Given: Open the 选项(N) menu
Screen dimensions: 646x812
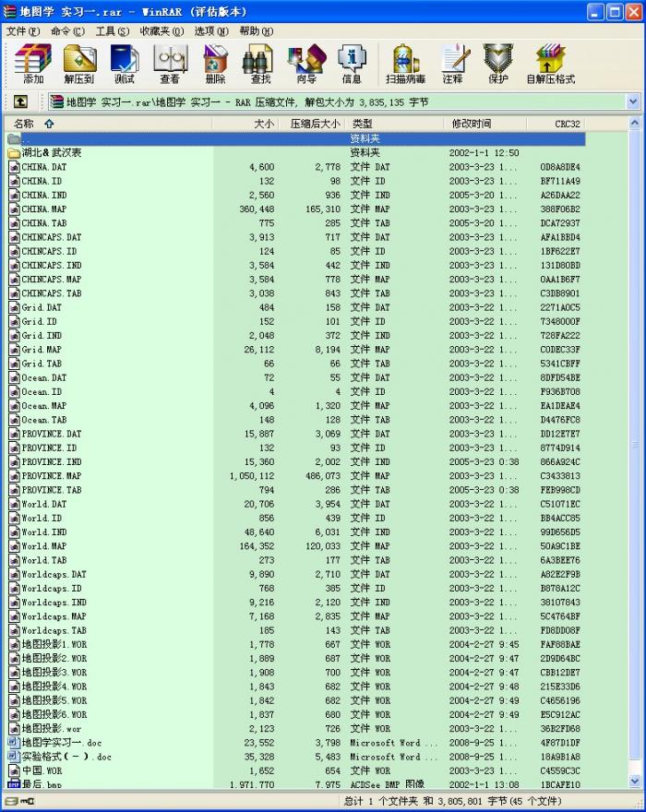Looking at the screenshot, I should tap(211, 30).
